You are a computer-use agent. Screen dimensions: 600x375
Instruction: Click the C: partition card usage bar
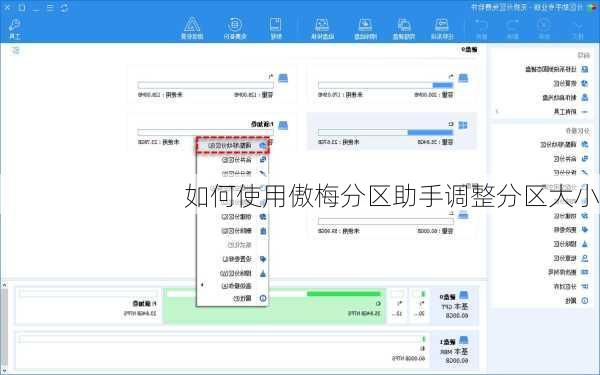click(x=386, y=132)
